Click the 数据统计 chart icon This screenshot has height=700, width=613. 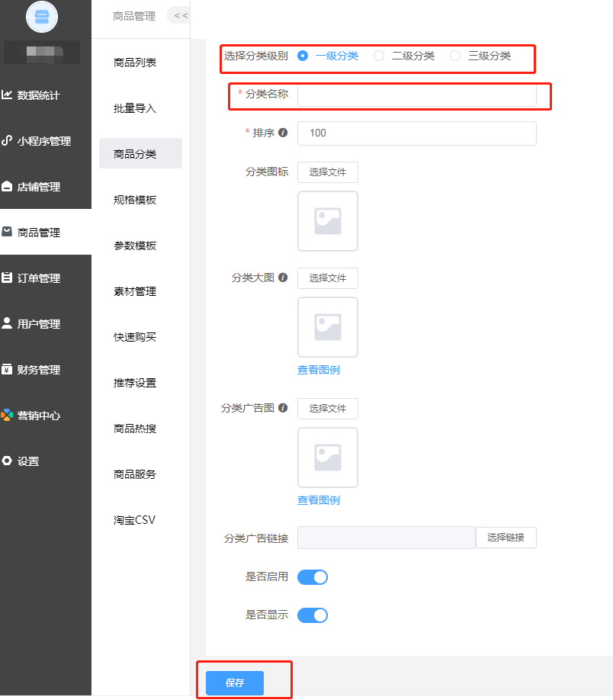7,95
